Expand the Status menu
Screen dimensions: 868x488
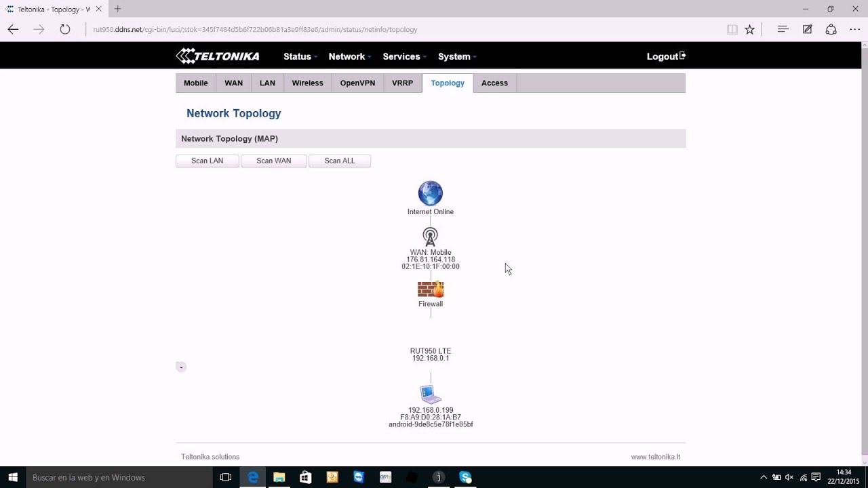[x=300, y=56]
